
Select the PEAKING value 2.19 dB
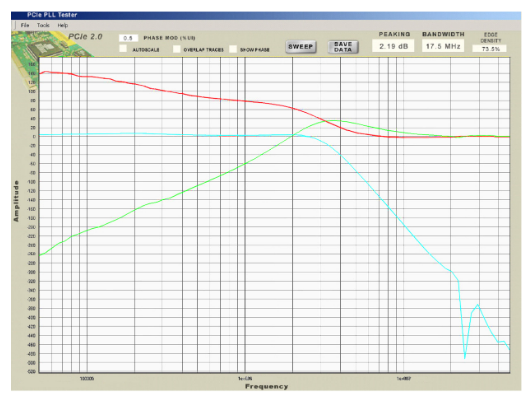393,46
